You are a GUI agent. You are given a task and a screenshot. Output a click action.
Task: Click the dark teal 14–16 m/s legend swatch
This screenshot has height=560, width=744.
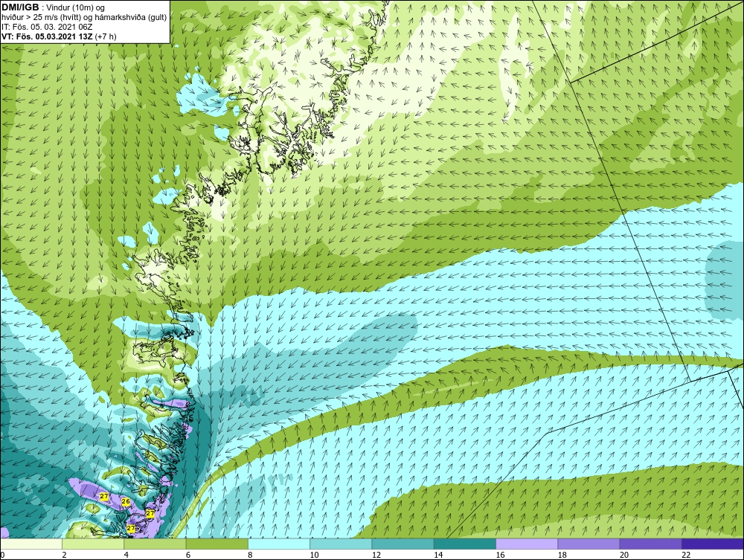pos(465,544)
